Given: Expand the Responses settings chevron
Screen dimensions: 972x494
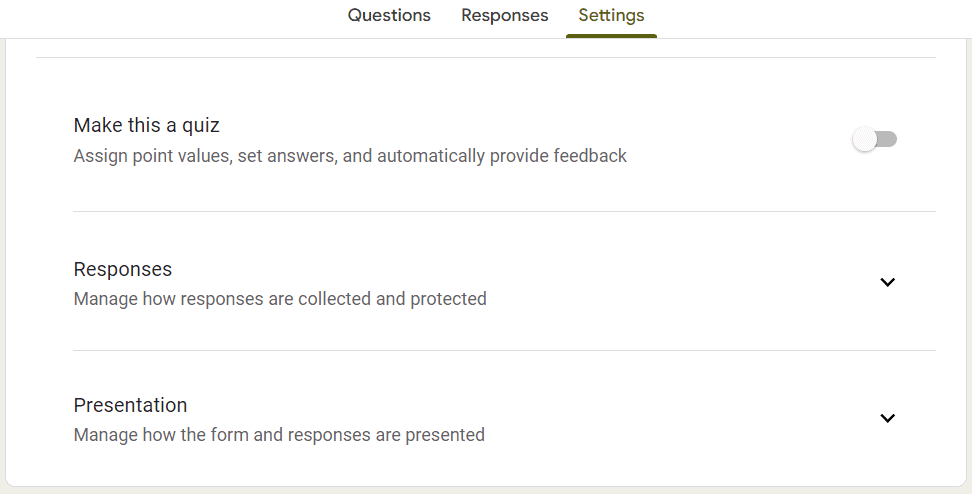Looking at the screenshot, I should pyautogui.click(x=888, y=282).
